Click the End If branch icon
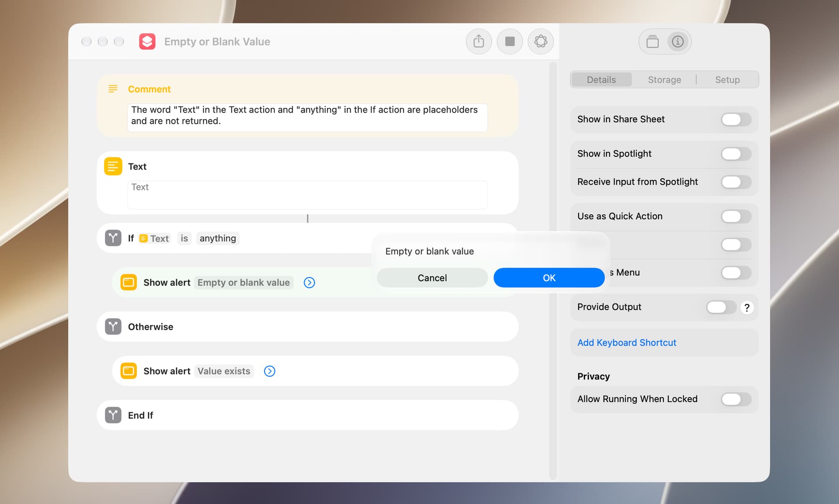The image size is (839, 504). pos(113,415)
